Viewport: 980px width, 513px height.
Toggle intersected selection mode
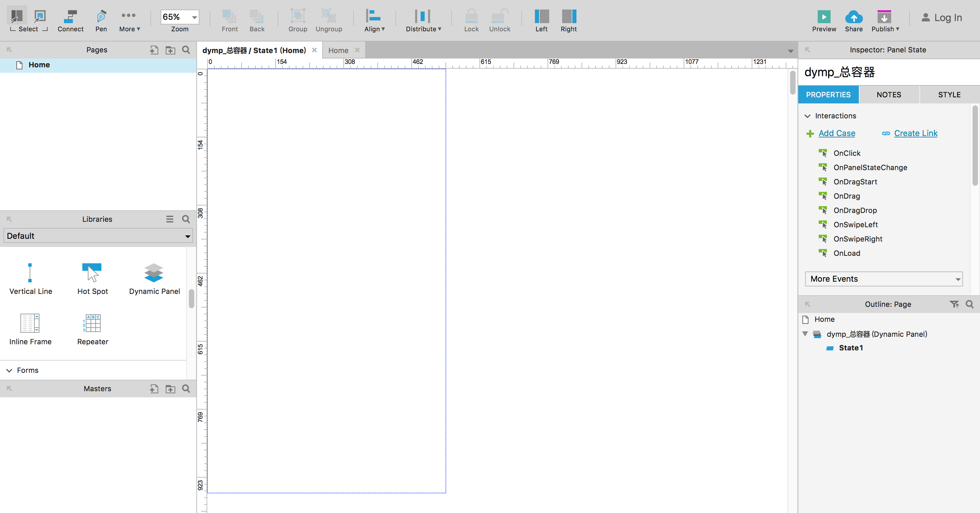click(17, 17)
